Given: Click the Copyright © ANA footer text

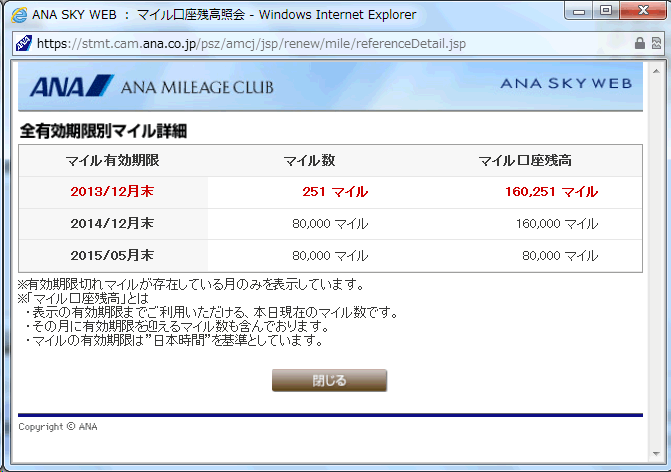Looking at the screenshot, I should point(58,427).
